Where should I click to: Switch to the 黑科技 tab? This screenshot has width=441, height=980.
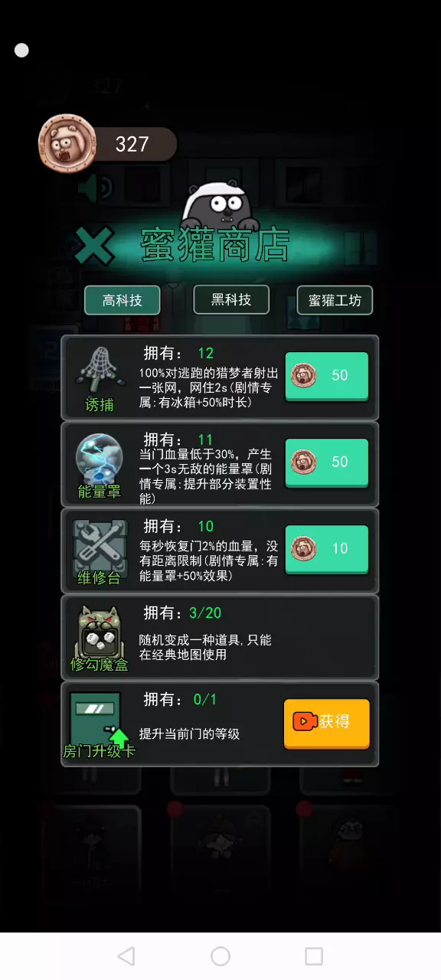click(x=231, y=299)
